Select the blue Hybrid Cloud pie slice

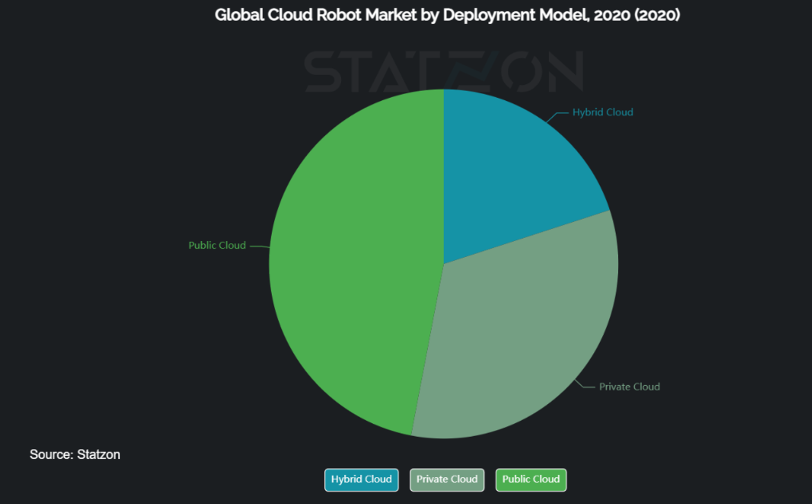[x=509, y=175]
